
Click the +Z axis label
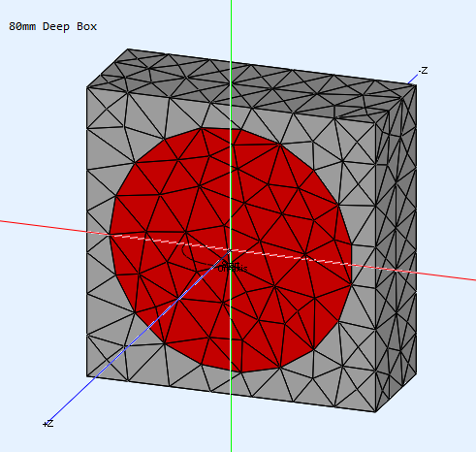point(48,424)
